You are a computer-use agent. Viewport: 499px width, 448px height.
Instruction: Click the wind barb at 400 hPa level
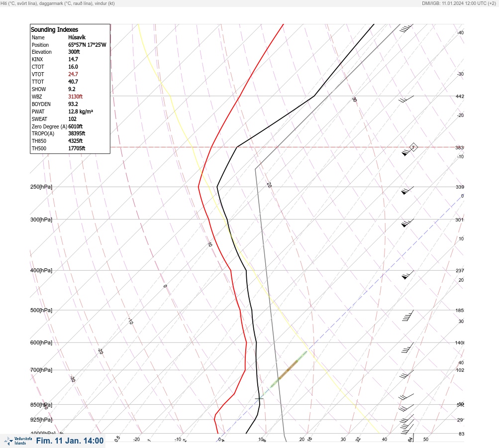point(407,275)
